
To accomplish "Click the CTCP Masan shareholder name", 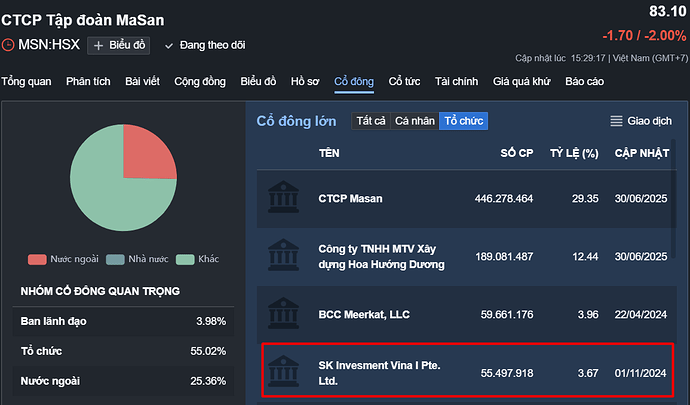I will (350, 198).
